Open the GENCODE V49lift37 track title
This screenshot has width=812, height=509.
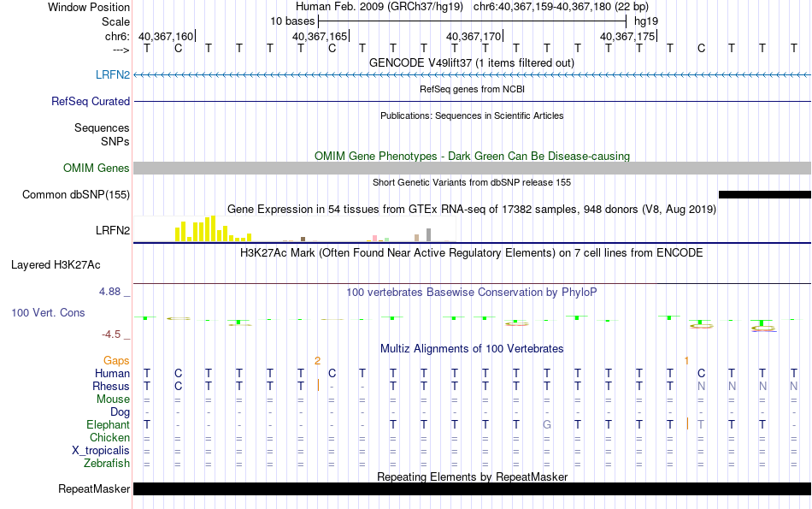[472, 62]
